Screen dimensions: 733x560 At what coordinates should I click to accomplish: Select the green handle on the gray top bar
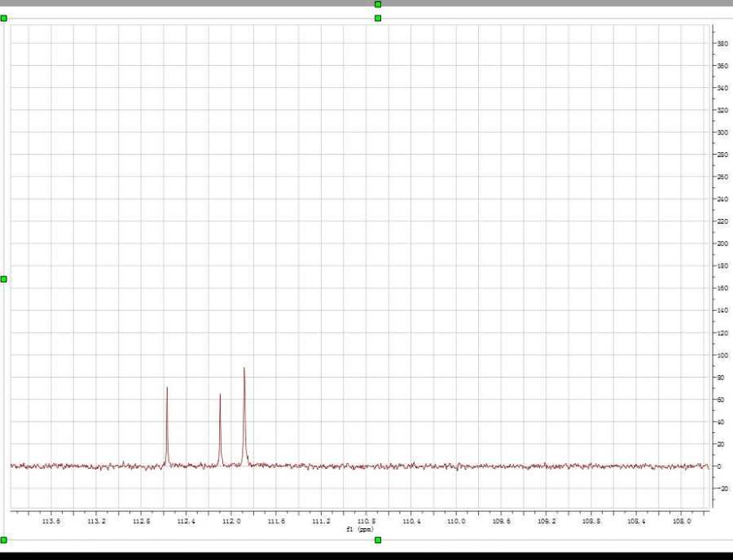click(378, 4)
